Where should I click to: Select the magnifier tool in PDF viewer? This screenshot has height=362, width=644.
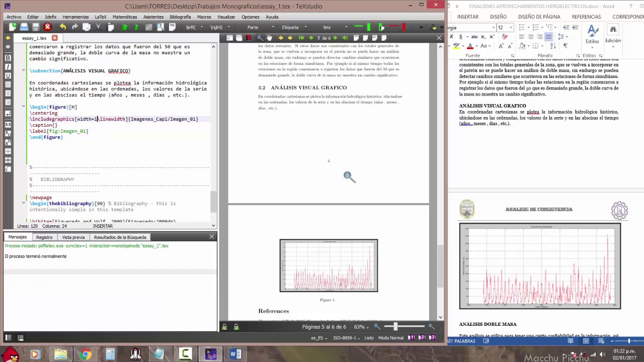pyautogui.click(x=260, y=38)
